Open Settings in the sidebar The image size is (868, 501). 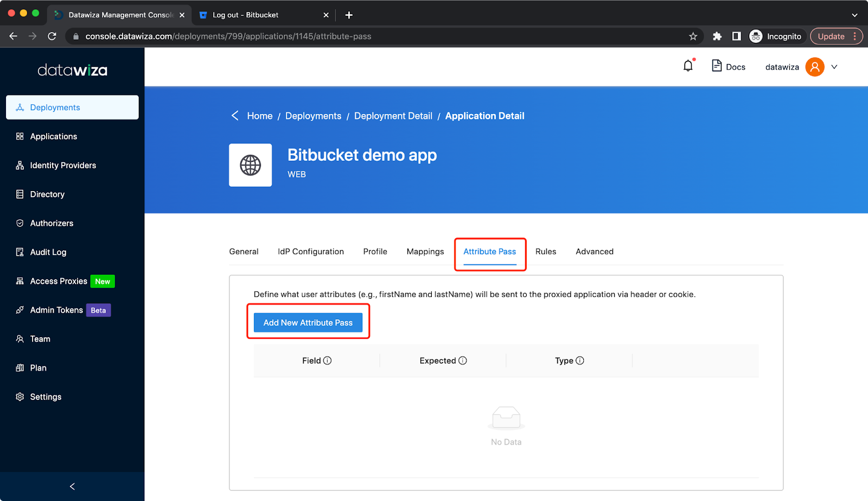click(72, 397)
